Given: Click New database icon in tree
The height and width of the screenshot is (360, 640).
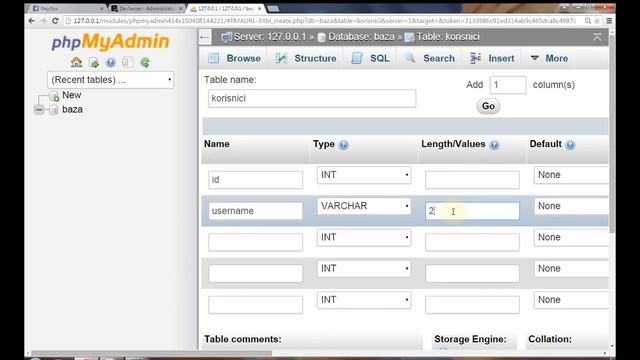Looking at the screenshot, I should (x=54, y=96).
